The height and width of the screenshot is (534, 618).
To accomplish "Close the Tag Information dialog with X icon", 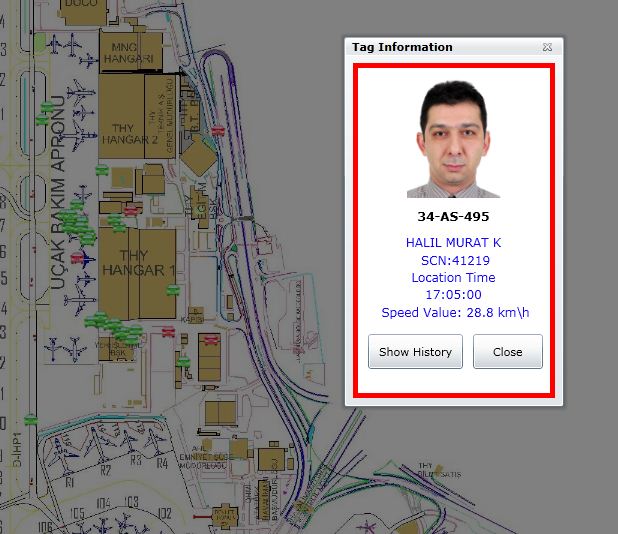I will click(x=547, y=47).
